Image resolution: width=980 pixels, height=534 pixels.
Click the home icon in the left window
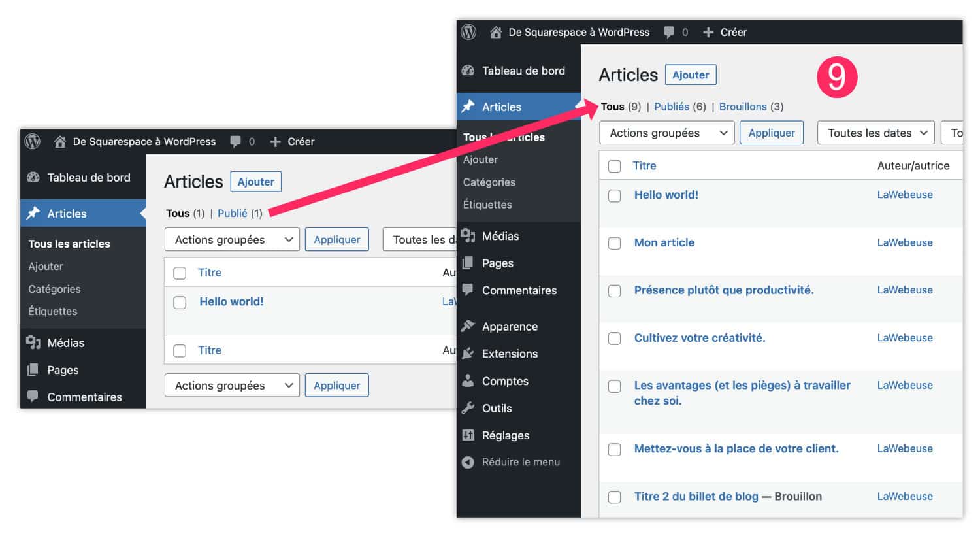(60, 141)
